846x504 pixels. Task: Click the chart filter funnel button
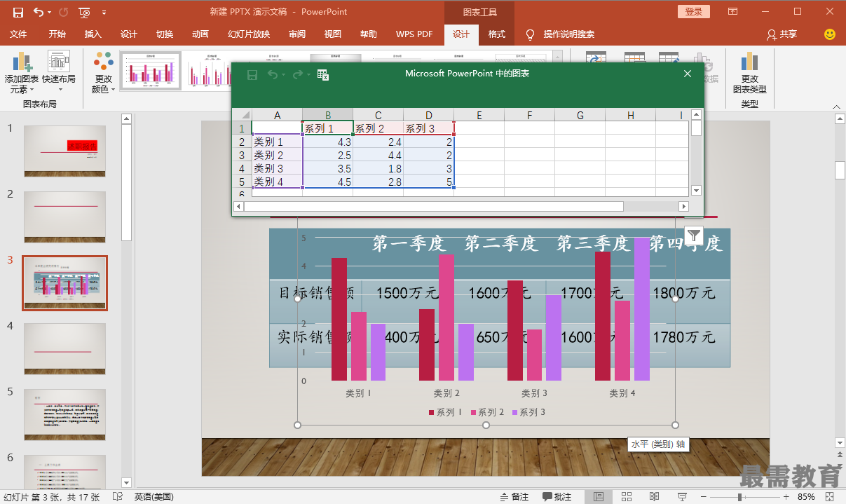(693, 236)
